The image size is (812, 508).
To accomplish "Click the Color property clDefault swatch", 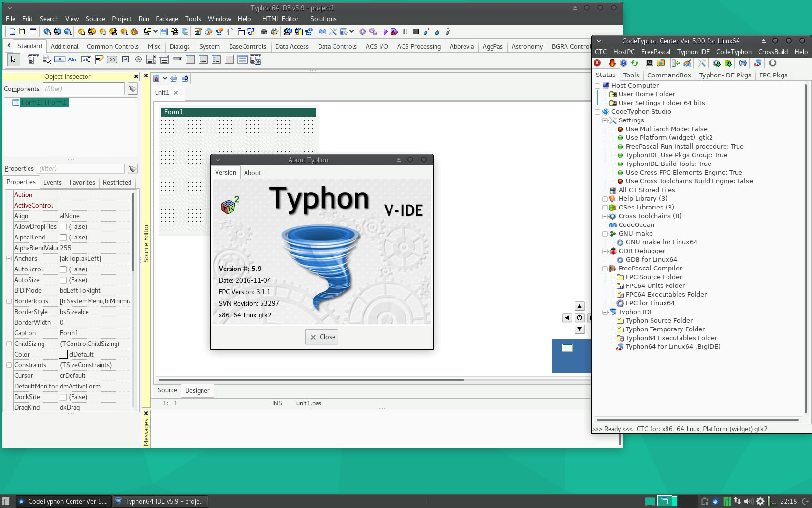I will (x=63, y=355).
